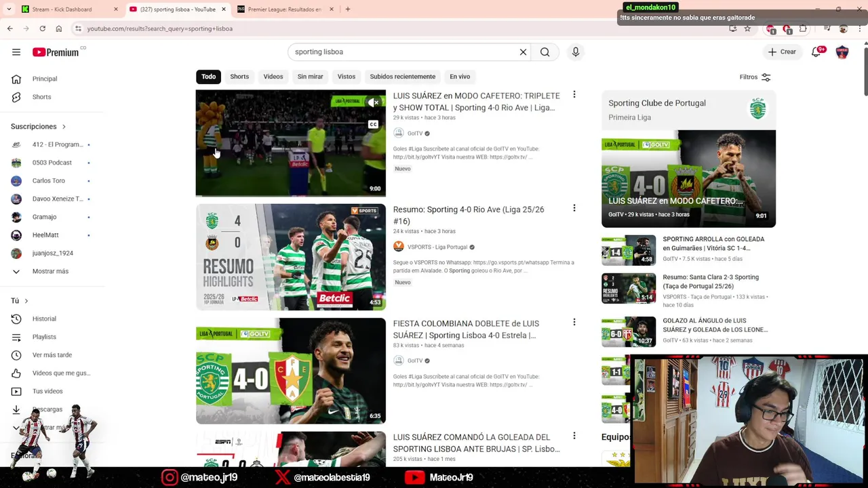This screenshot has height=488, width=868.
Task: Expand Suscripciones section chevron
Action: tap(64, 127)
